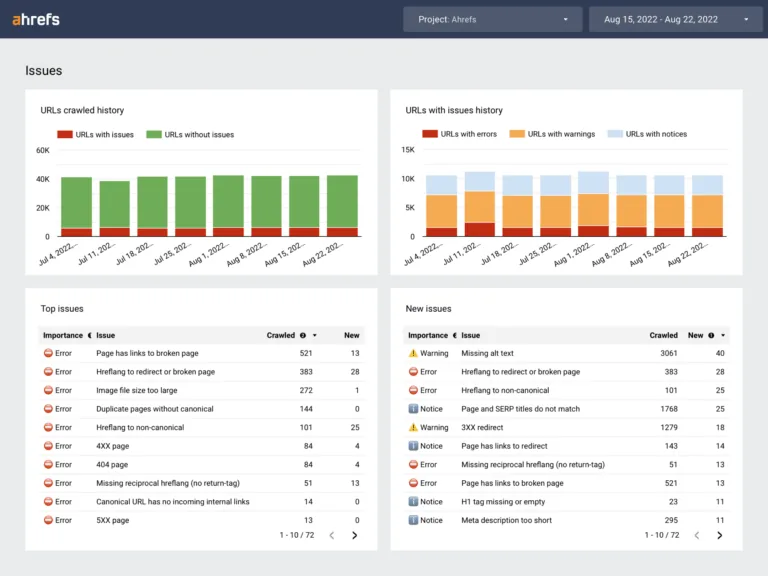Click the URLs with issues history chart title

(454, 110)
